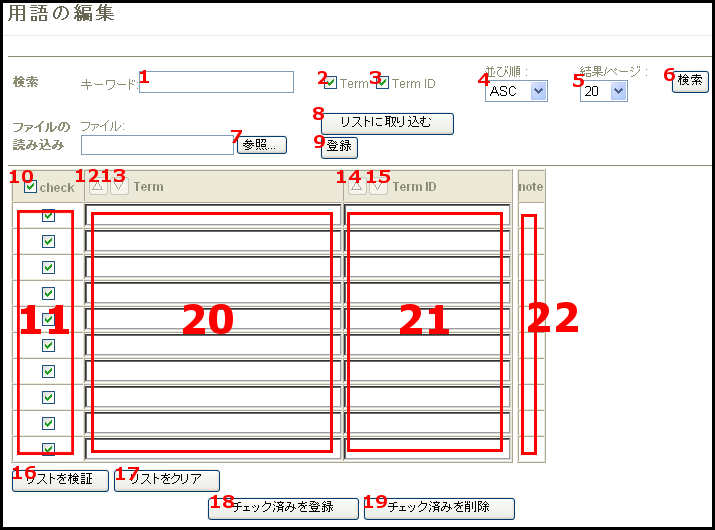Sort Term column descending with down arrow

click(x=119, y=187)
